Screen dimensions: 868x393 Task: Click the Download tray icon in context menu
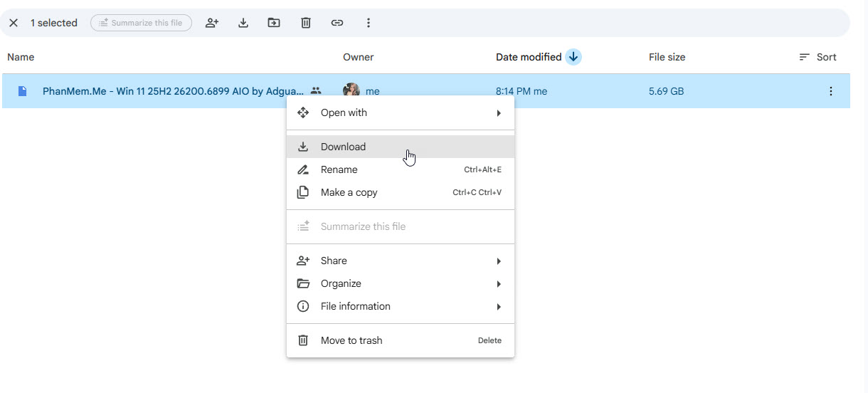pos(303,147)
